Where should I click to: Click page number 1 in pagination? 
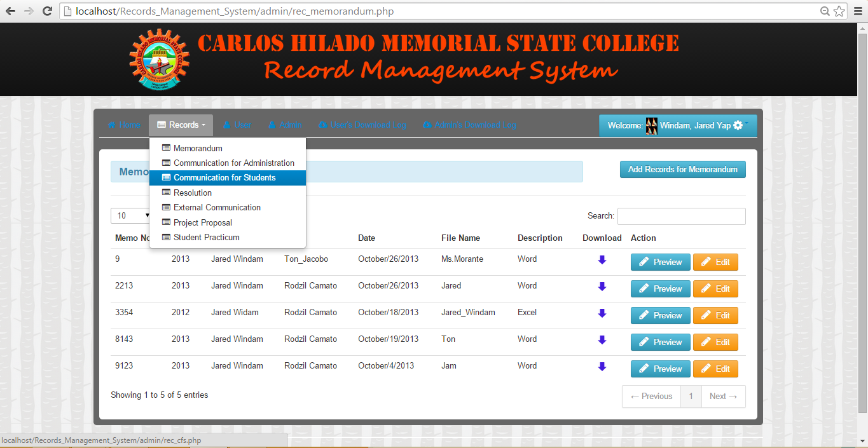[x=691, y=396]
